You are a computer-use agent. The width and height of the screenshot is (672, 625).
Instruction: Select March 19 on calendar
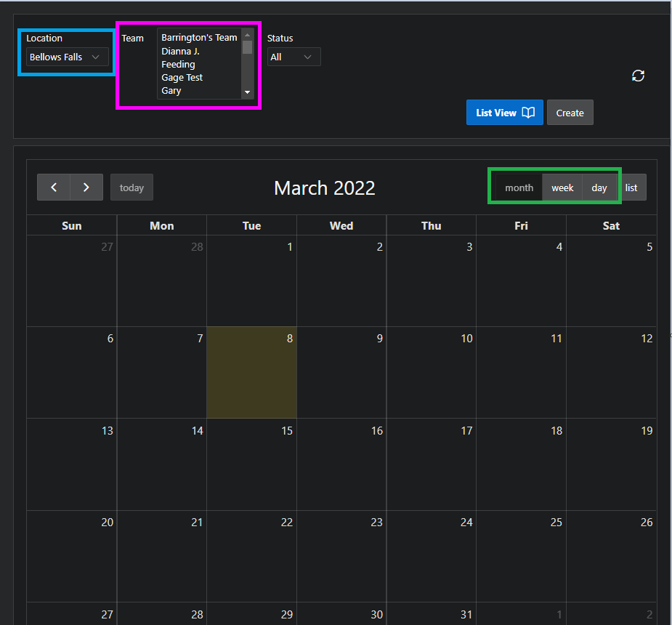612,464
